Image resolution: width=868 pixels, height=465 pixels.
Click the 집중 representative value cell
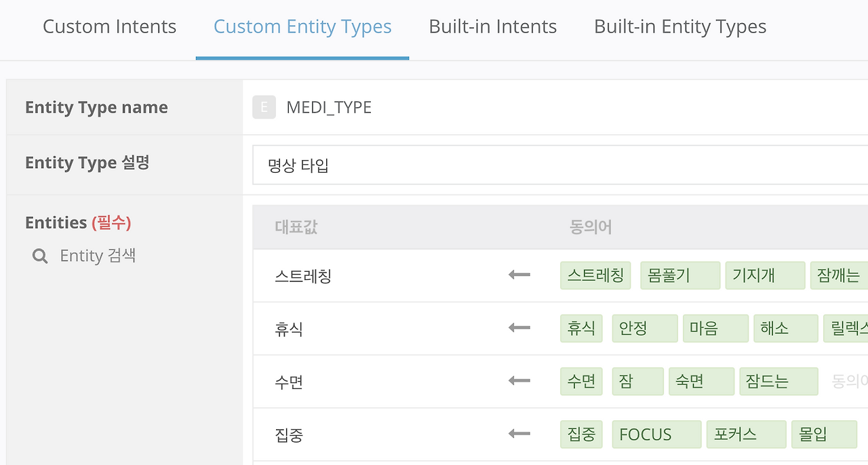(x=289, y=434)
